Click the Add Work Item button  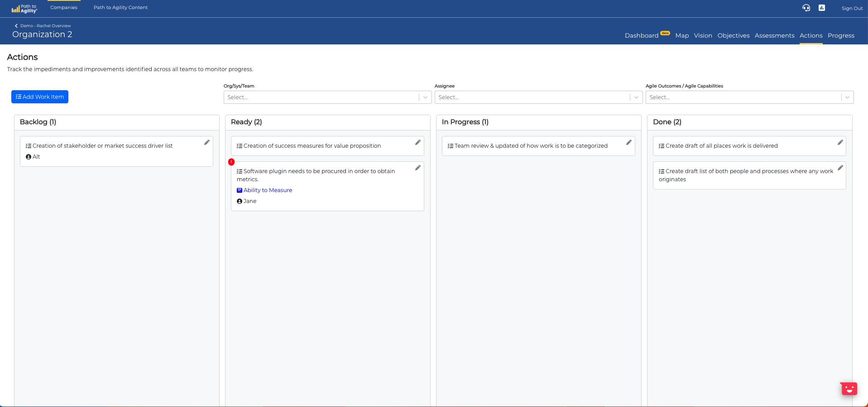(40, 97)
